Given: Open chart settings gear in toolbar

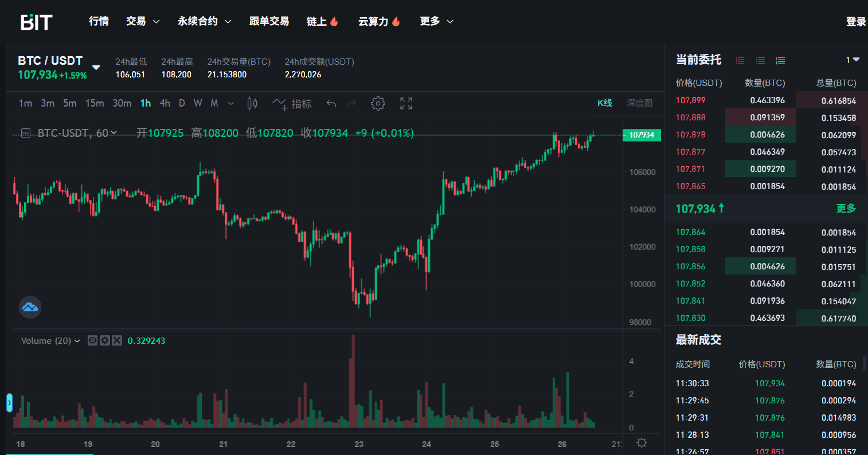Looking at the screenshot, I should (x=377, y=103).
